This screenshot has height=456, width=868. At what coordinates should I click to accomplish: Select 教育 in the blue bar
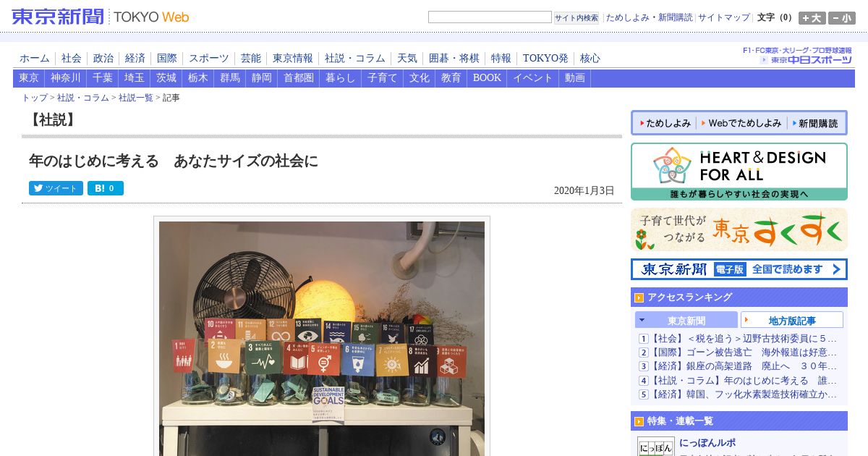point(451,78)
